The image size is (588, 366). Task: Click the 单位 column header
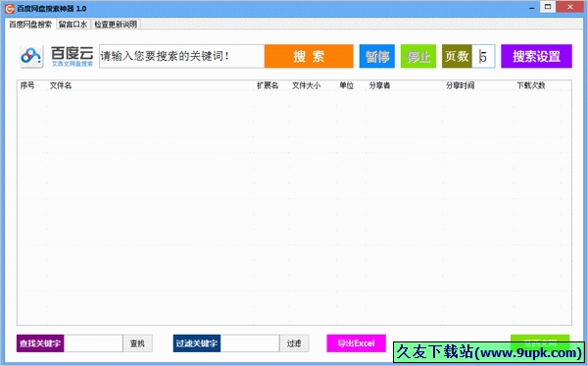click(x=347, y=85)
